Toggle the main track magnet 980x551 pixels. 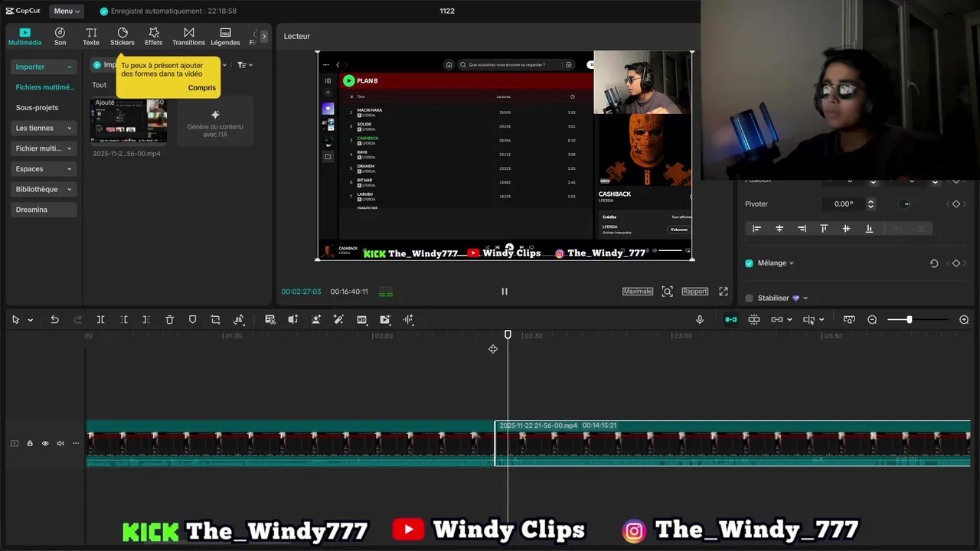pos(731,320)
